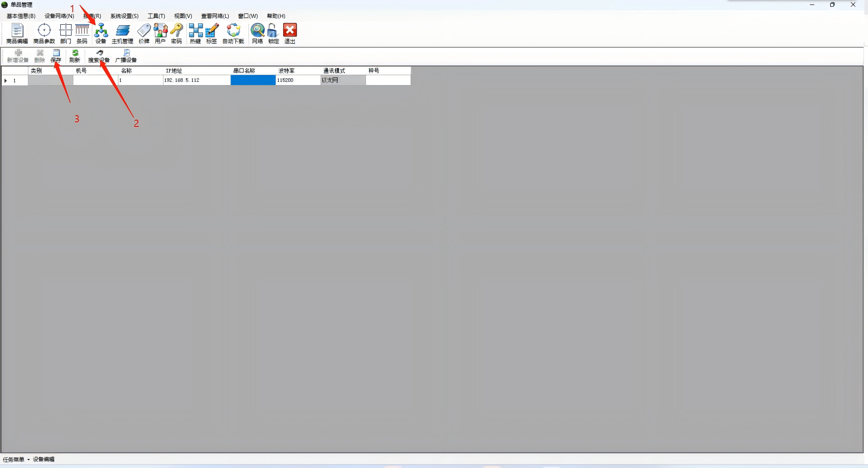Open the 条码 barcode icon
868x468 pixels.
(x=82, y=34)
